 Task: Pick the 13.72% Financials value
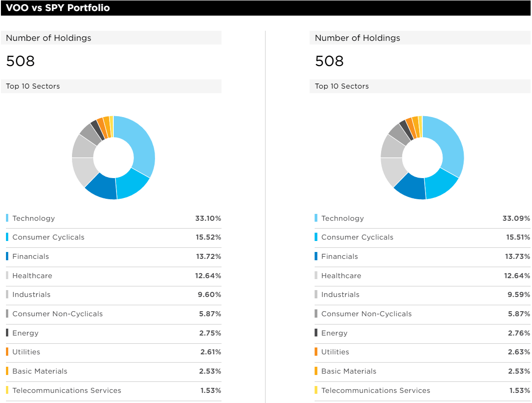coord(208,257)
